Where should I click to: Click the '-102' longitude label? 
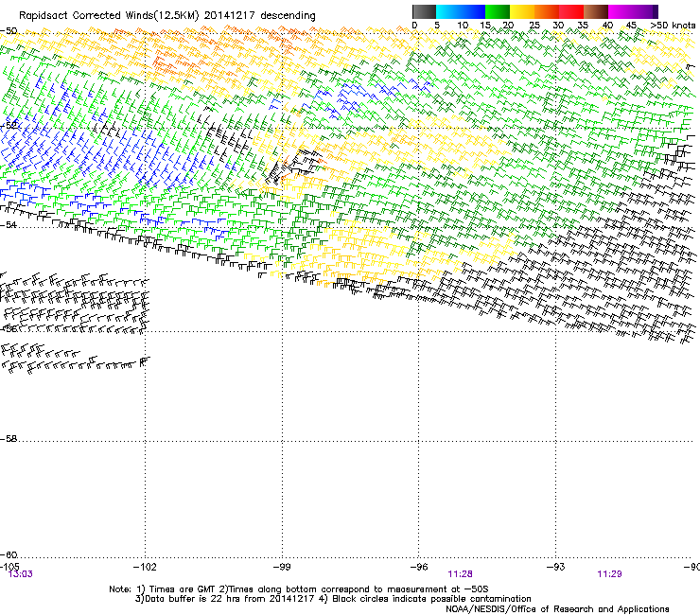(x=145, y=567)
